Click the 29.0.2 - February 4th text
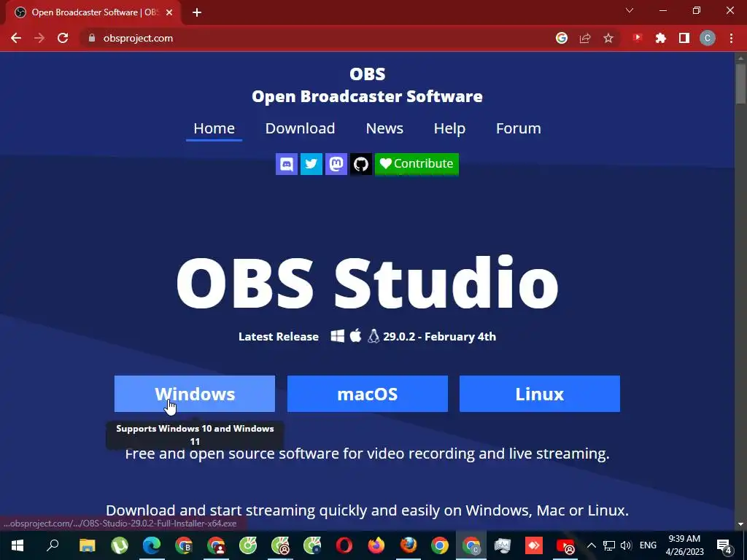Image resolution: width=747 pixels, height=560 pixels. [439, 337]
